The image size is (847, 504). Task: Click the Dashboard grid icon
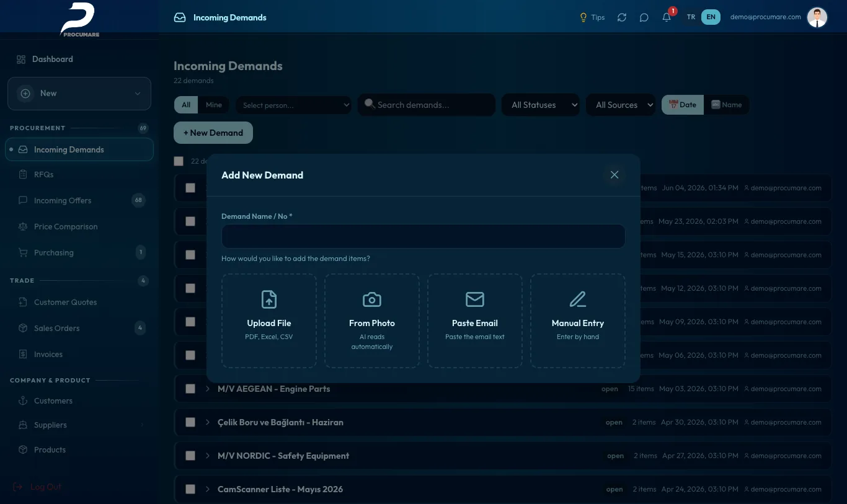point(21,59)
